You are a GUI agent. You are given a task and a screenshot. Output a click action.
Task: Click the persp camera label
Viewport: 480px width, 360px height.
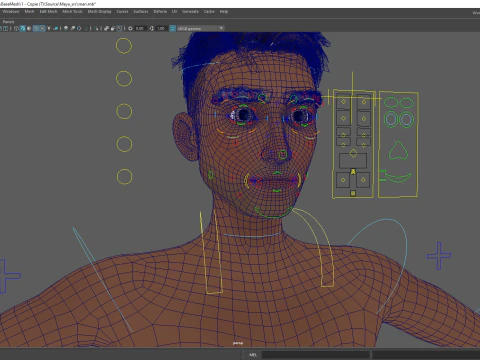point(238,343)
